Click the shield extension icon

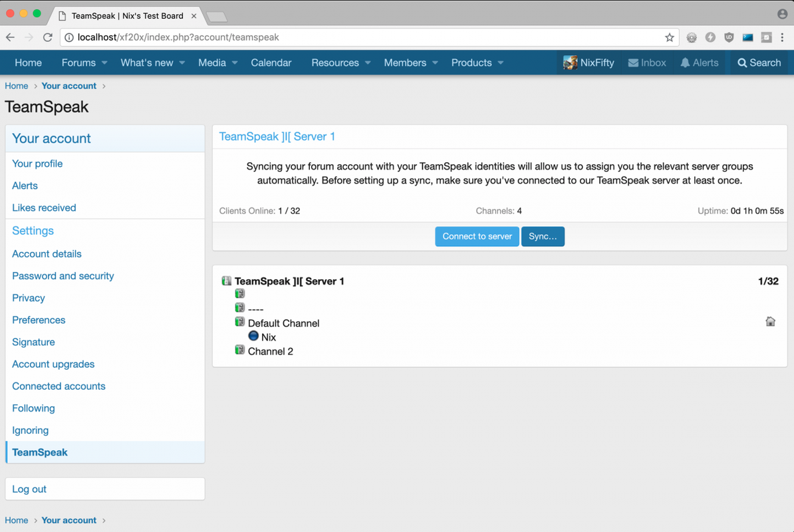click(x=729, y=37)
